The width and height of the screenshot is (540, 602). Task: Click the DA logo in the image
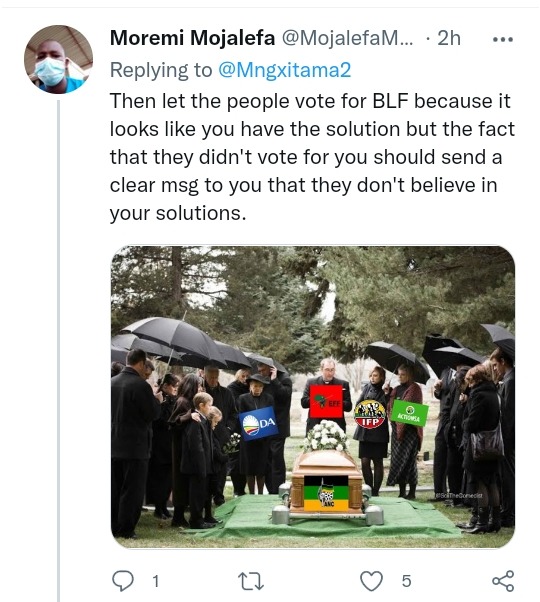[x=259, y=423]
